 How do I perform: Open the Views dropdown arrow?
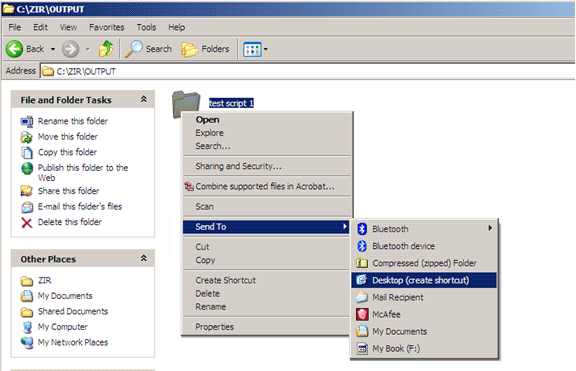(266, 49)
